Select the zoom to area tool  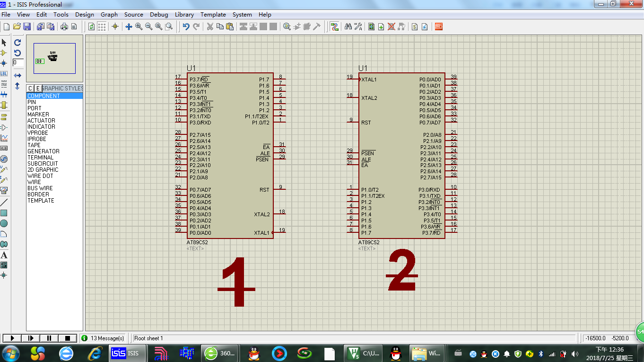pyautogui.click(x=169, y=26)
